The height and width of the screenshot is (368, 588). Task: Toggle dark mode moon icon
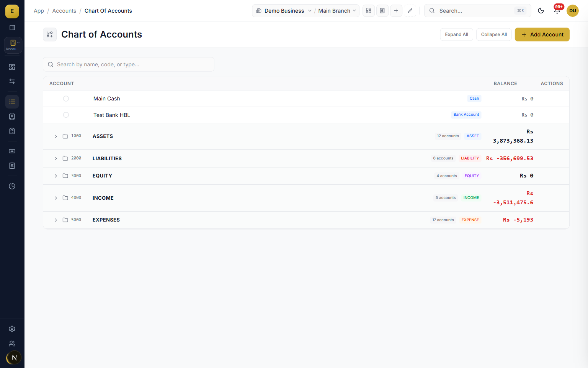click(x=541, y=11)
